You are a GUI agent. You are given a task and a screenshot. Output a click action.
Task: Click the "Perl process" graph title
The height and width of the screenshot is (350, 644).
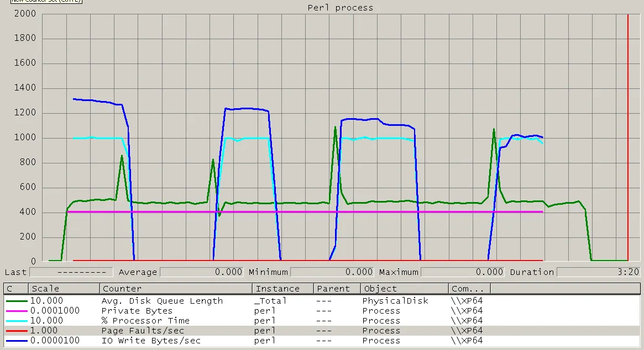[x=341, y=8]
